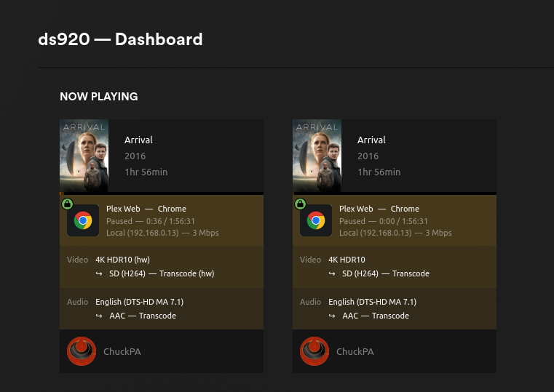Click the green lock icon on the session paused at 0:00
Image resolution: width=554 pixels, height=392 pixels.
pos(300,204)
